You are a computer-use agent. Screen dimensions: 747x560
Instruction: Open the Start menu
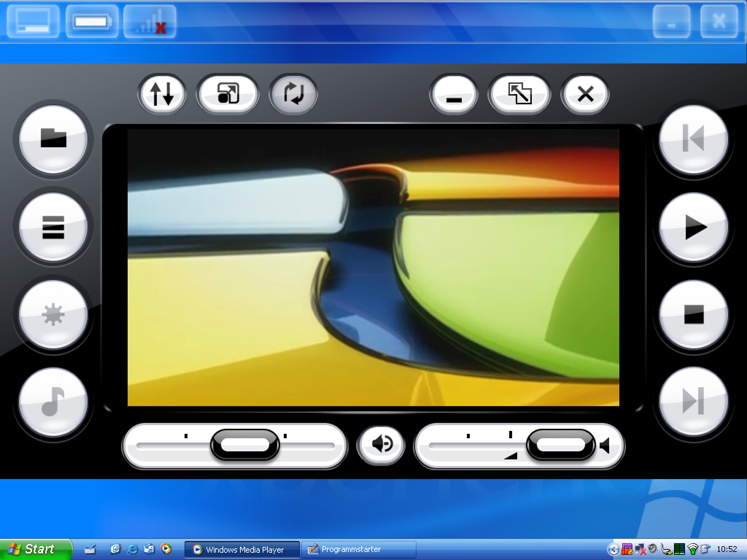(x=36, y=549)
